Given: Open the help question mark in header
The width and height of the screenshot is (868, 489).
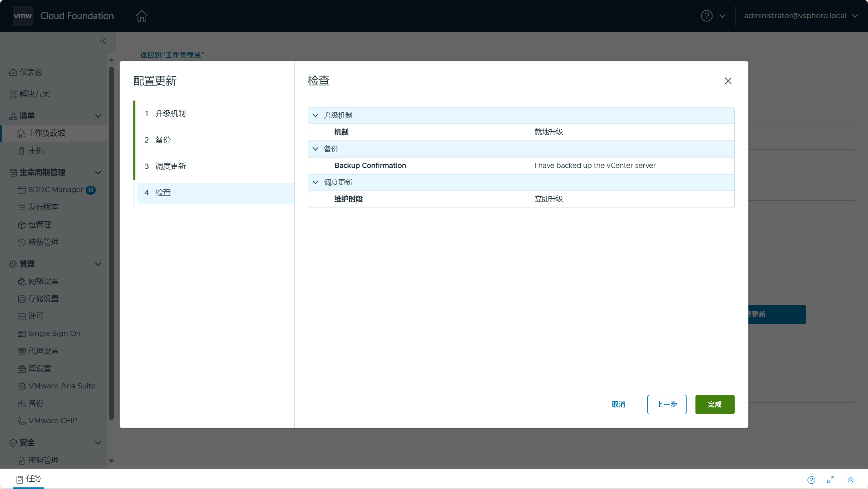Looking at the screenshot, I should tap(706, 16).
